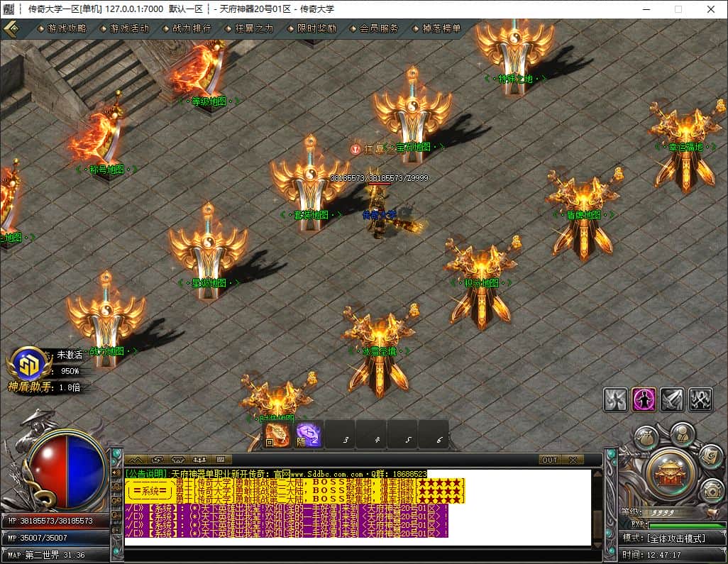Screen dimensions: 728x564
Task: Click the group members chat toolbar icon
Action: point(199,460)
